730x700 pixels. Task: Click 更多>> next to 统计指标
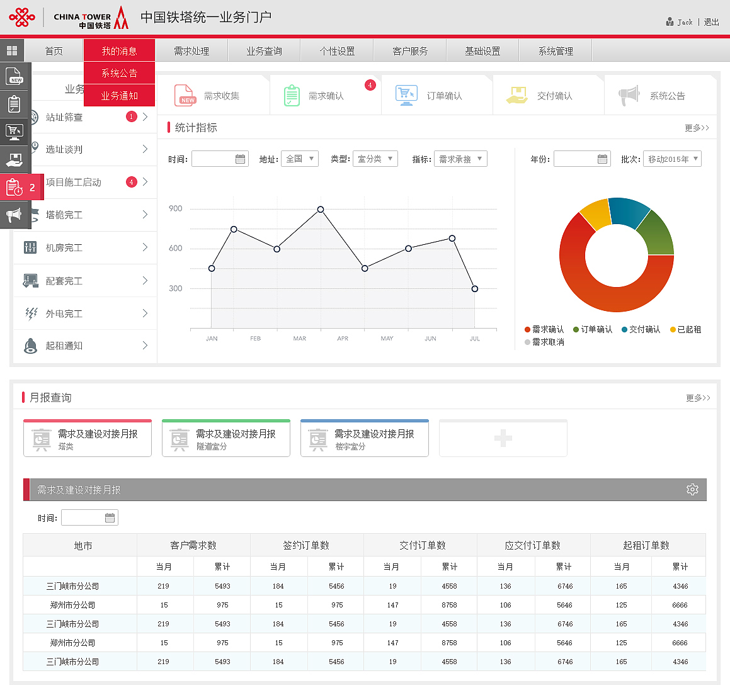[697, 127]
